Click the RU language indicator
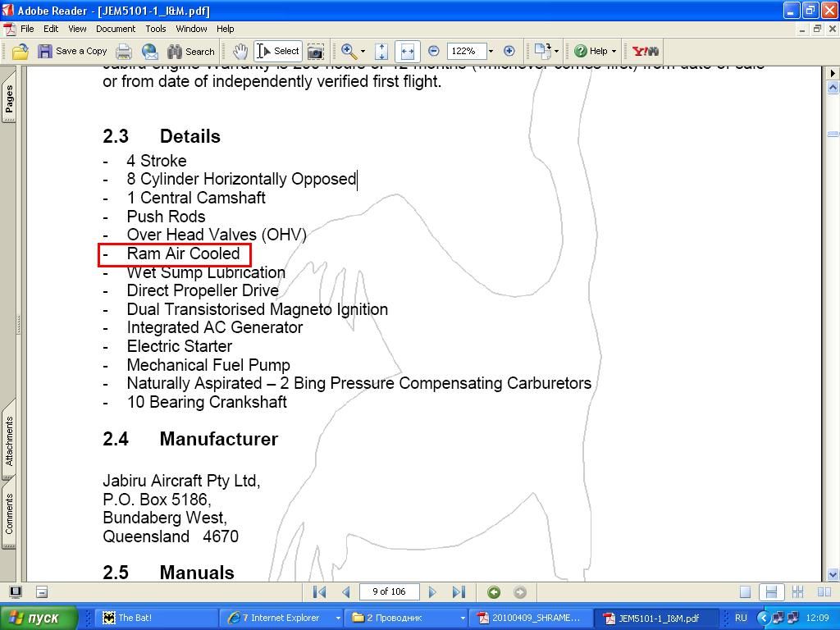840x630 pixels. point(741,618)
